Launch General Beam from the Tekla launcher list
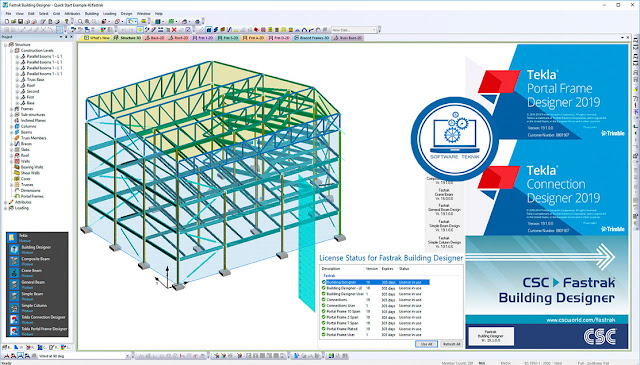 point(37,284)
